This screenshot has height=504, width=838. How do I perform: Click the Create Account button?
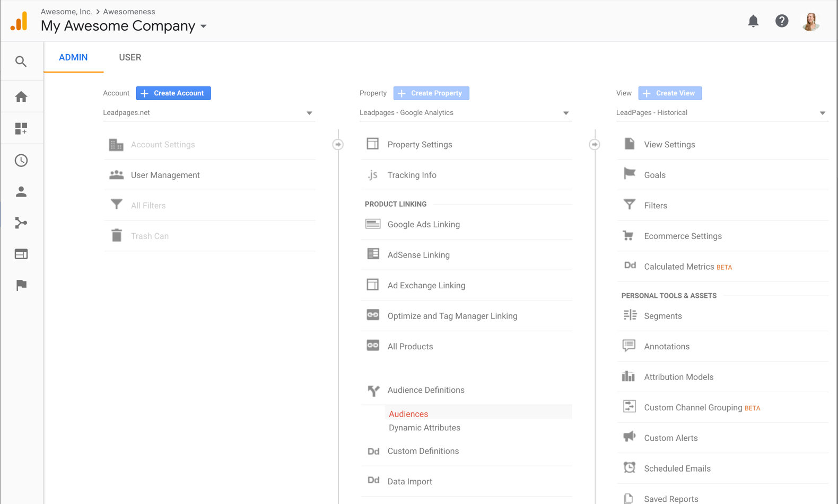click(173, 93)
